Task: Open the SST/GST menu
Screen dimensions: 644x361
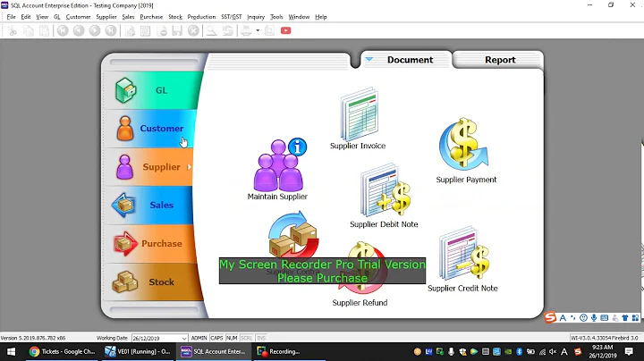Action: 232,17
